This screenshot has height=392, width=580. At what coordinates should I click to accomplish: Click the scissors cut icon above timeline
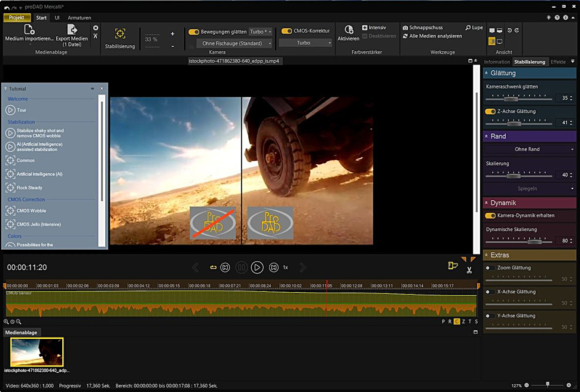coord(469,270)
